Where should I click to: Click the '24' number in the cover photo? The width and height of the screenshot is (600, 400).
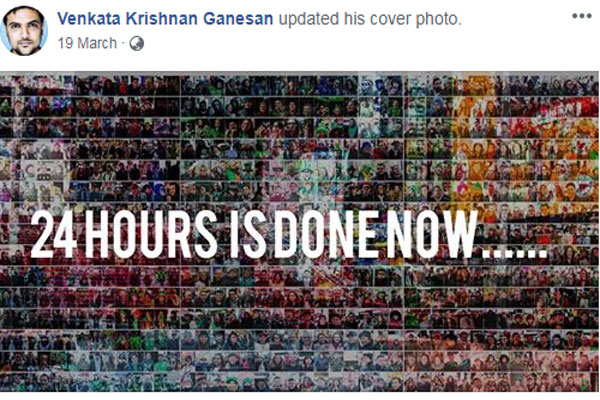(52, 234)
